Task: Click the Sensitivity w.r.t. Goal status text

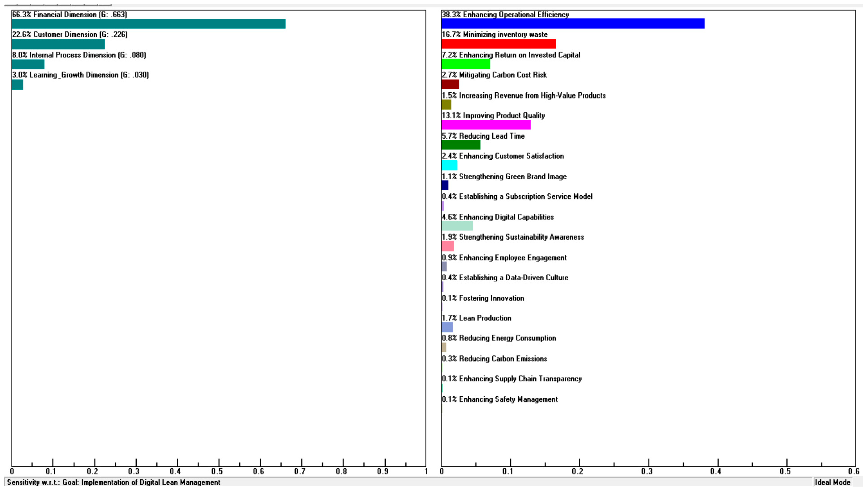Action: point(113,482)
